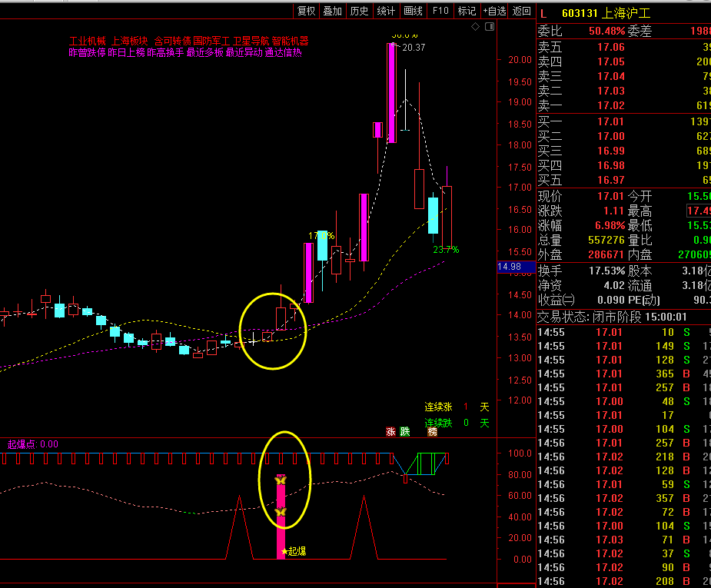
Task: Click the 涨幅 6.98% value
Action: pyautogui.click(x=610, y=225)
